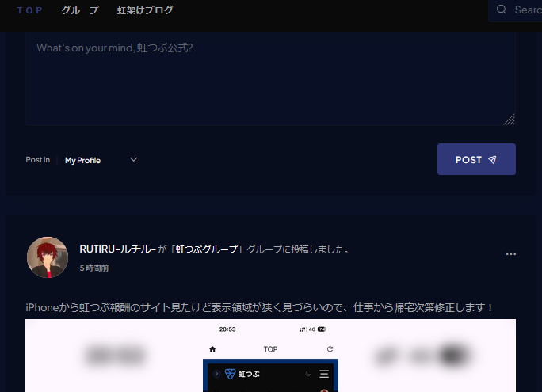
Task: Click the refresh icon in embedded screenshot
Action: pyautogui.click(x=330, y=348)
